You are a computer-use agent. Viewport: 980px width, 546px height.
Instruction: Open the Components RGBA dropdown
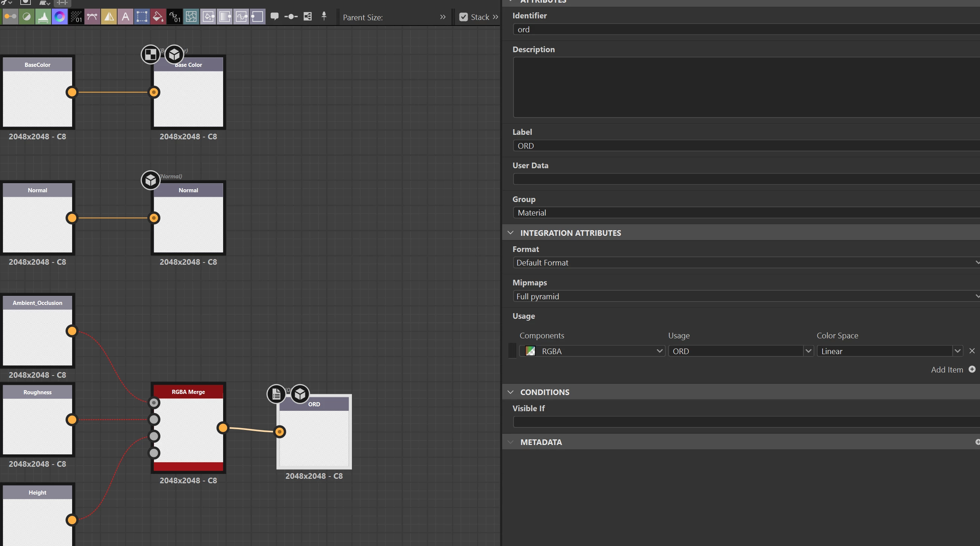659,351
